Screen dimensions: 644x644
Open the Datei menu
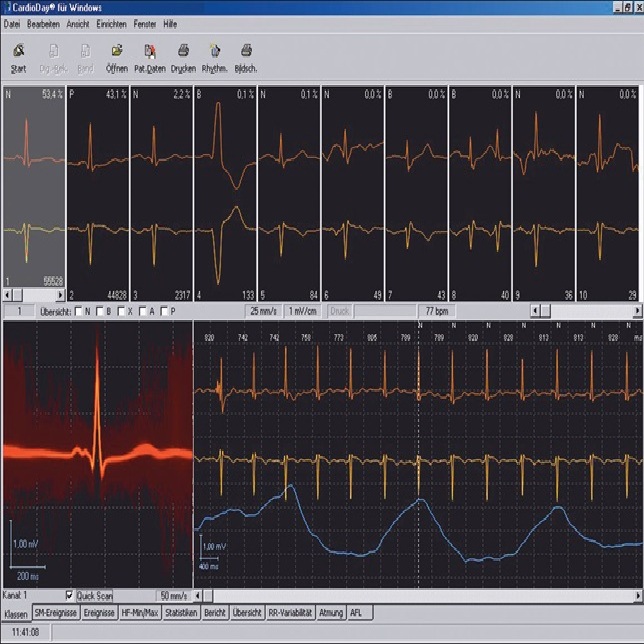[12, 24]
